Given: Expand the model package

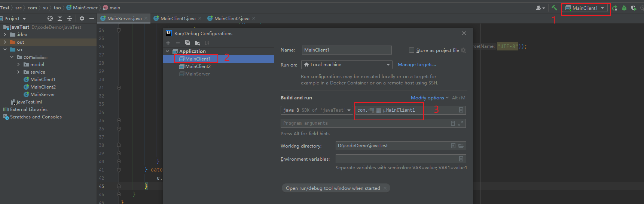Looking at the screenshot, I should 18,65.
